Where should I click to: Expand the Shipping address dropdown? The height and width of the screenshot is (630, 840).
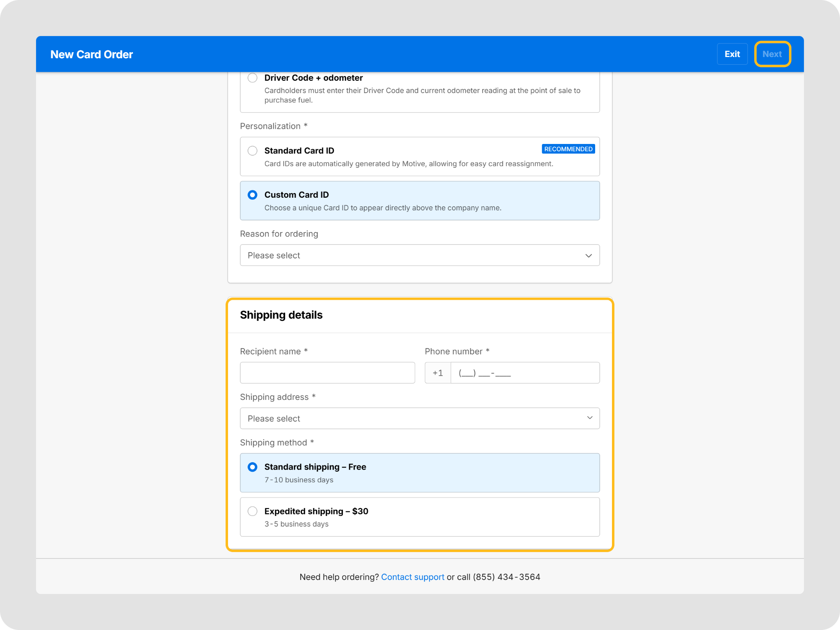420,418
